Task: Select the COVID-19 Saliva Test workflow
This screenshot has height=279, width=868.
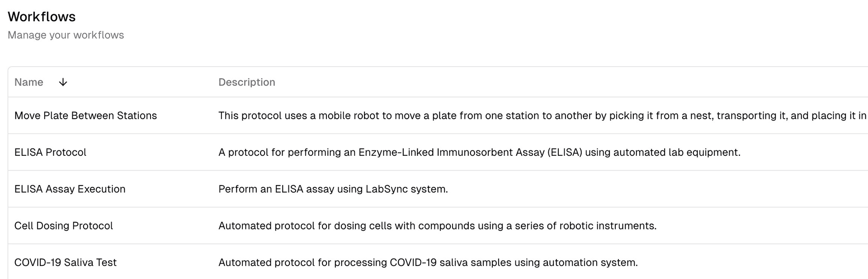Action: (65, 262)
